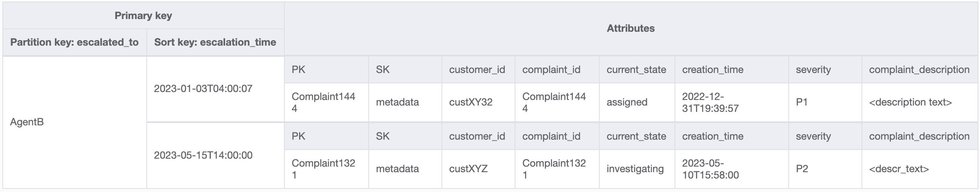This screenshot has width=980, height=192.
Task: Click creation_time value 2022-12-31T19:39:57
Action: click(x=710, y=102)
